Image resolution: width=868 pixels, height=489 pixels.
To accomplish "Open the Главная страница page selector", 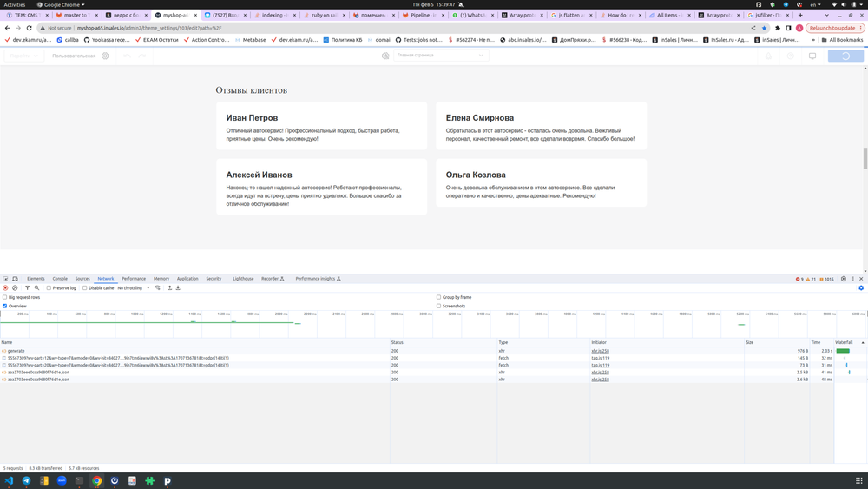I will coord(440,56).
